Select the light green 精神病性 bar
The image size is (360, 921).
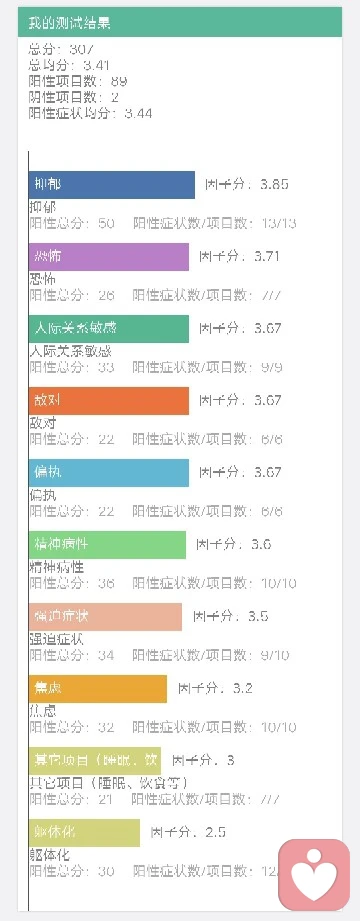[107, 544]
